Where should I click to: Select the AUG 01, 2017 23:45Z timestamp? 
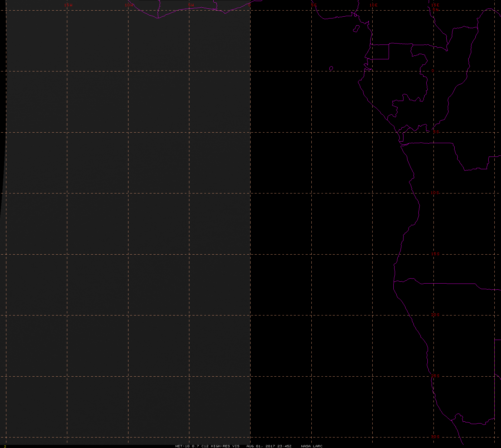pos(269,446)
